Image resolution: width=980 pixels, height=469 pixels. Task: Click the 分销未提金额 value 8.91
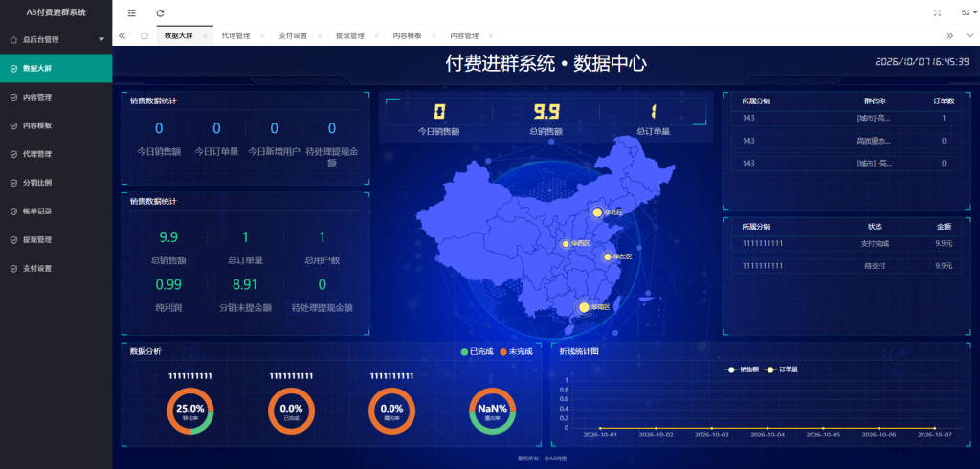[245, 285]
